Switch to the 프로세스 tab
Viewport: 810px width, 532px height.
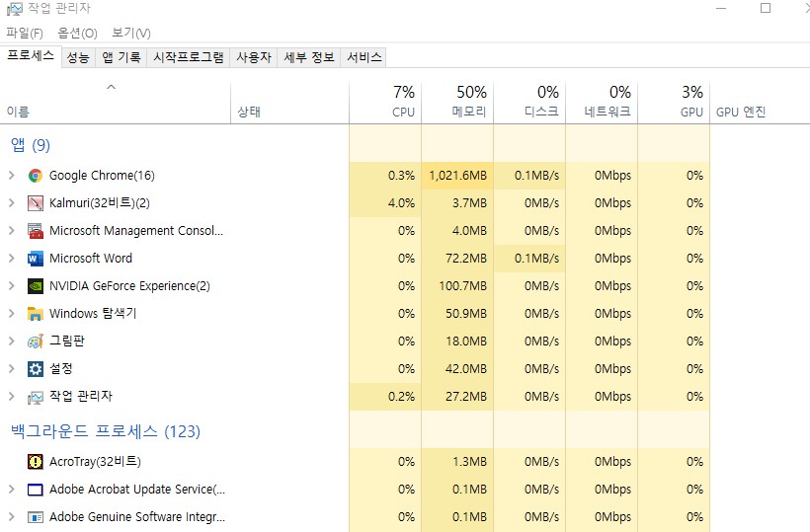point(31,55)
